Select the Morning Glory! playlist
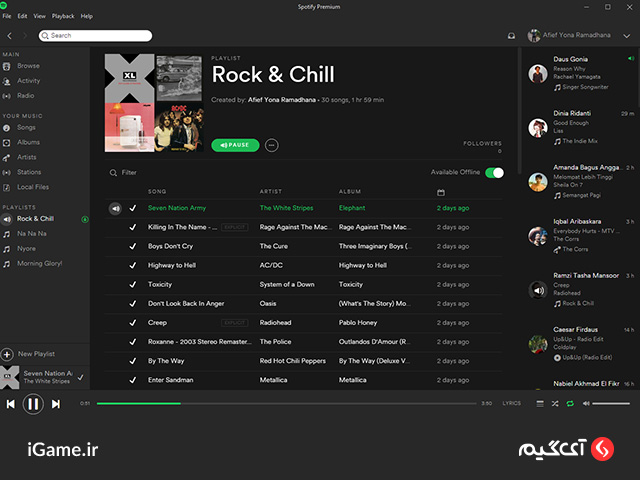Screen dimensions: 640x480 pyautogui.click(x=39, y=264)
